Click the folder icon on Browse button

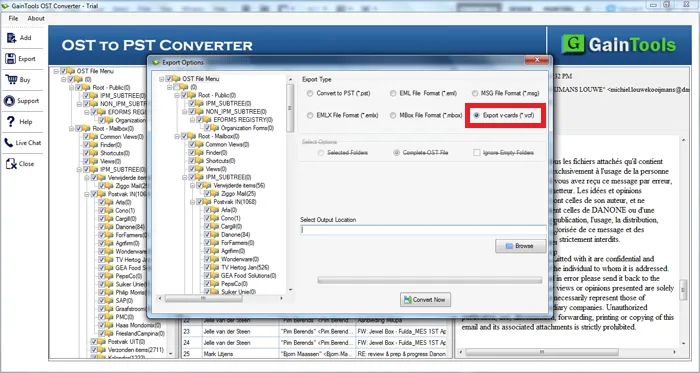(509, 246)
